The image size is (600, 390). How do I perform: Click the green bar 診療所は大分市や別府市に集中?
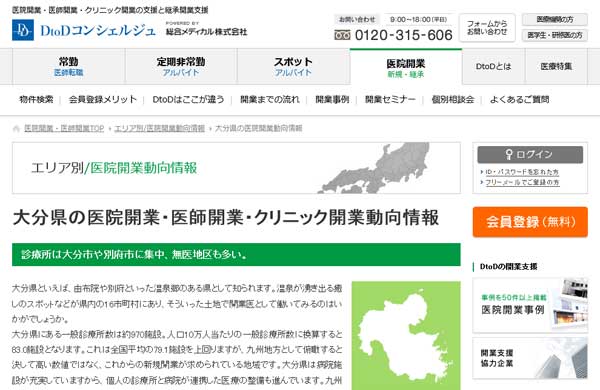tap(236, 255)
